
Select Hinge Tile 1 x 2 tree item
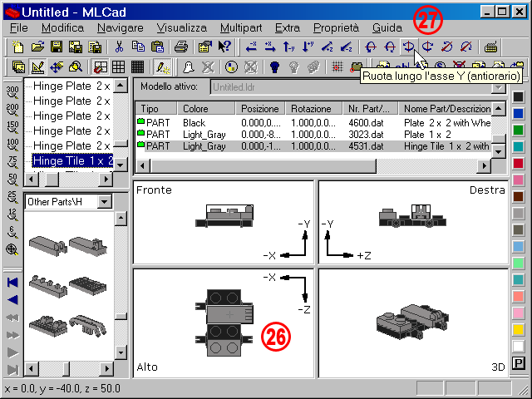(x=72, y=160)
